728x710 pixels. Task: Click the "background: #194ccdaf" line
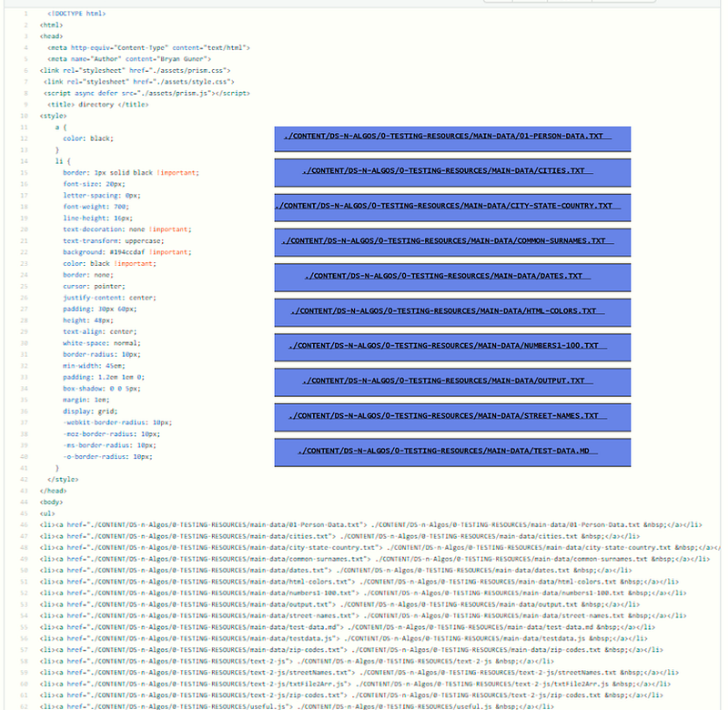[127, 252]
